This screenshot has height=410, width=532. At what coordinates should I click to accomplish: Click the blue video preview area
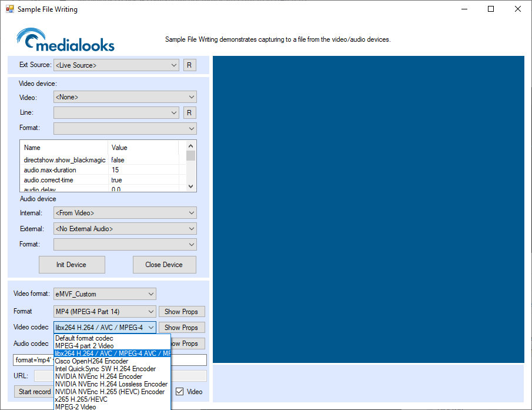[369, 209]
